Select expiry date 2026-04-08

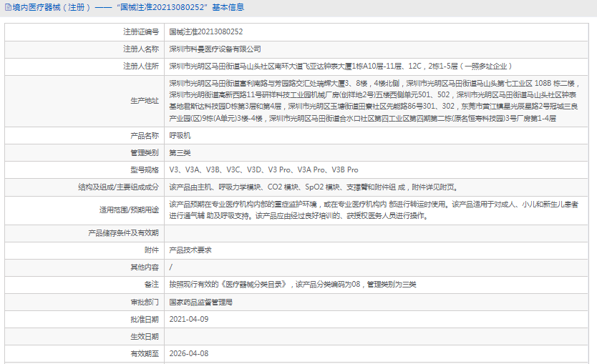coord(189,354)
